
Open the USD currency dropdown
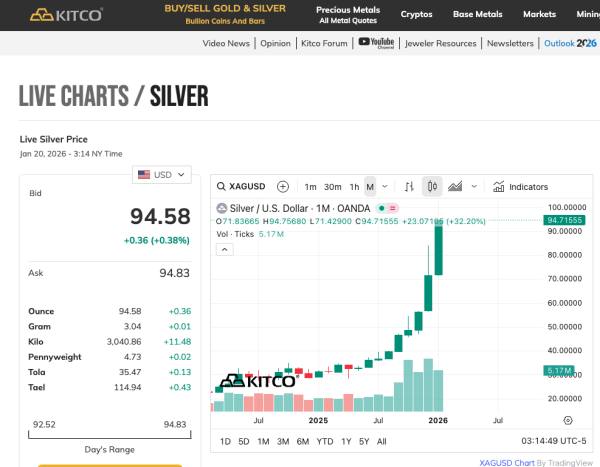tap(162, 175)
